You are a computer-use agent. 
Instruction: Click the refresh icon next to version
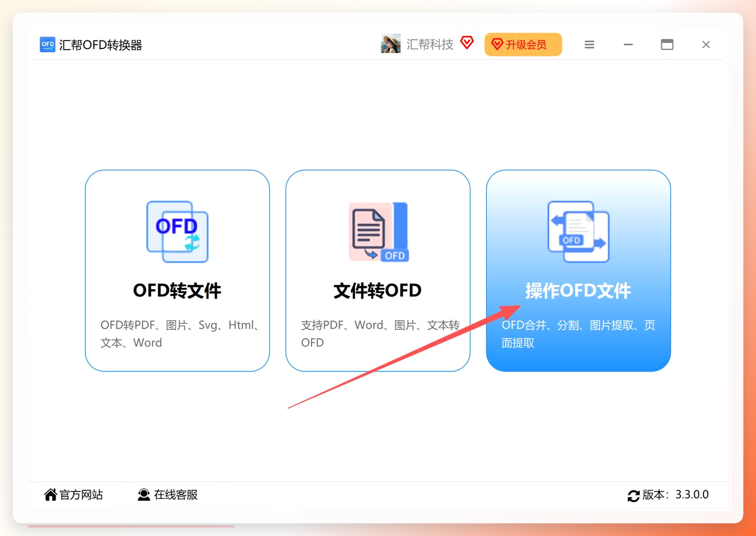(634, 495)
